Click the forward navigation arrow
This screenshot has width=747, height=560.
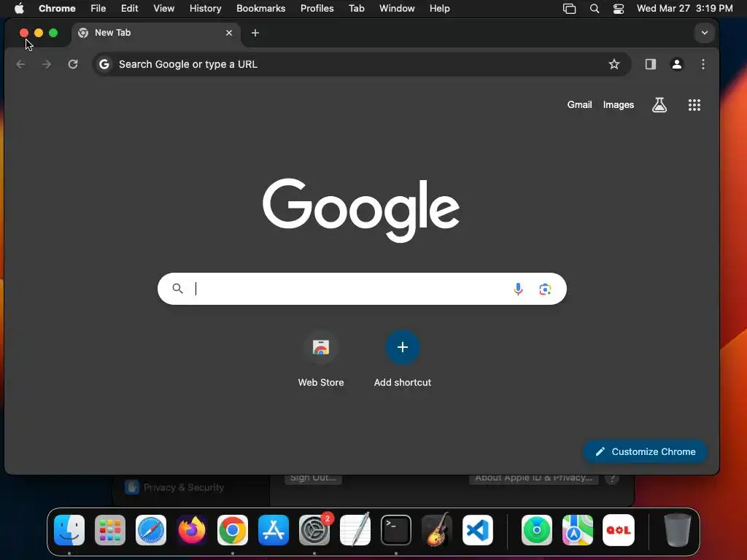[46, 64]
